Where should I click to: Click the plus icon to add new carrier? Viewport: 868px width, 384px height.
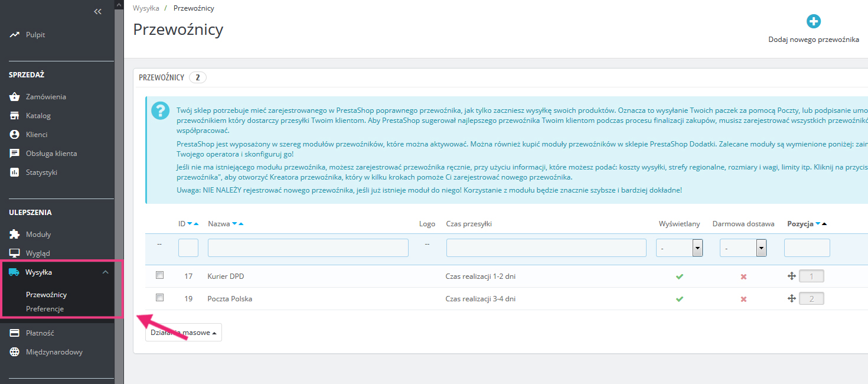click(x=813, y=22)
